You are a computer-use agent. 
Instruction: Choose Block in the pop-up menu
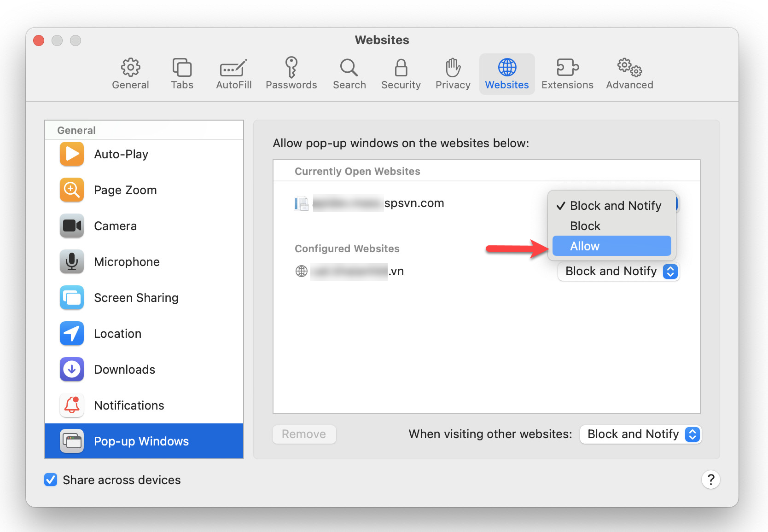pos(585,226)
